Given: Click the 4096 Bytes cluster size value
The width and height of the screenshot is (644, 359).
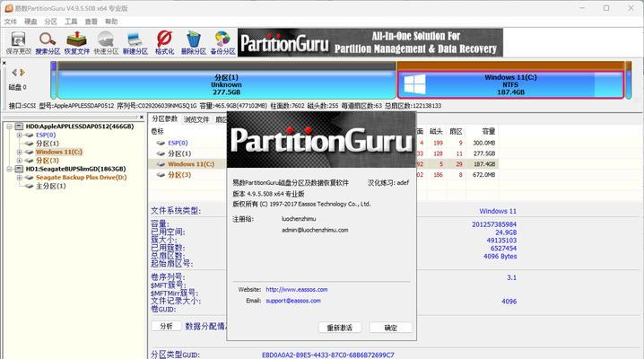Looking at the screenshot, I should click(500, 257).
